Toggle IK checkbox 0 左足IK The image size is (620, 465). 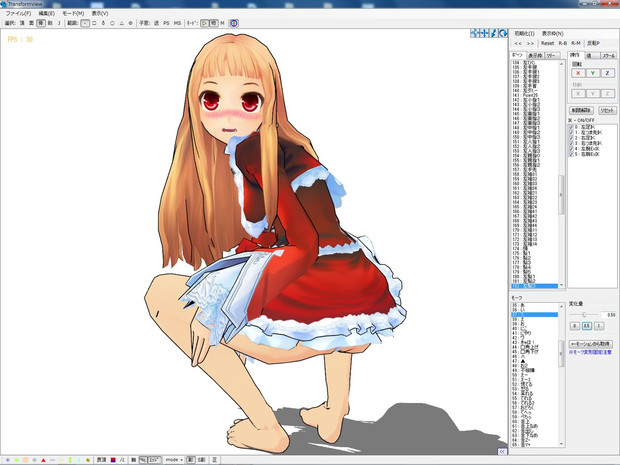click(x=571, y=127)
